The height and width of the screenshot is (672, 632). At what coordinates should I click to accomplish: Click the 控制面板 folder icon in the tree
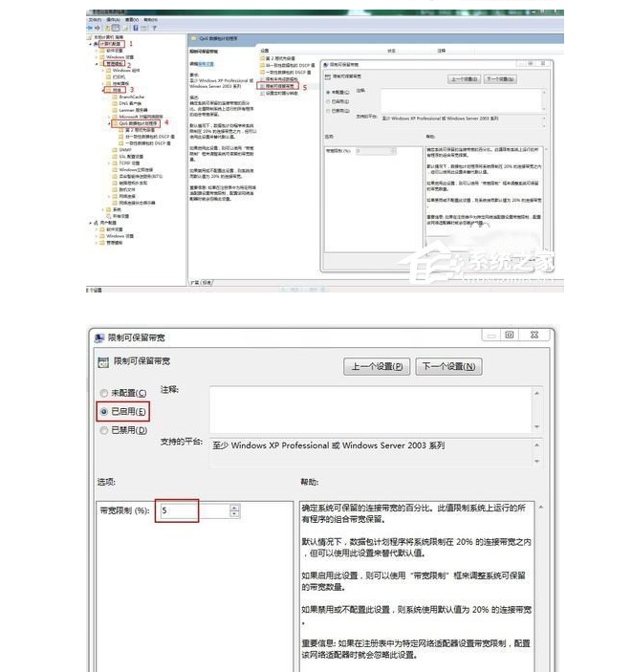[x=109, y=83]
